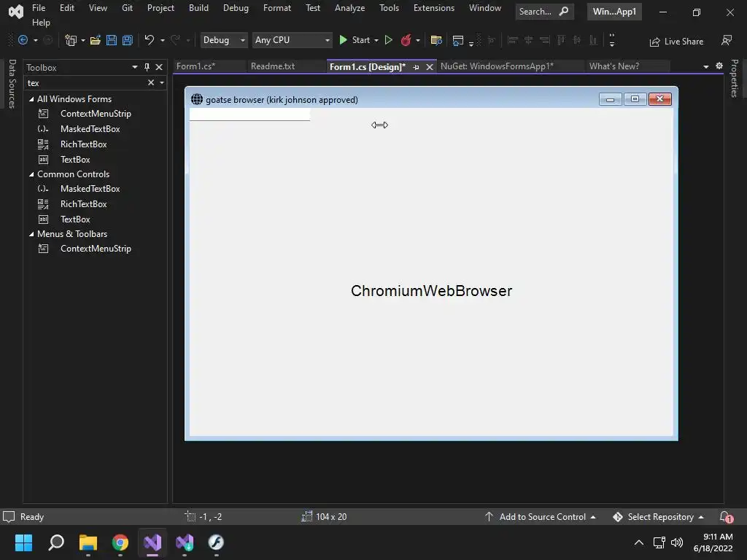747x560 pixels.
Task: Collapse the All Windows Forms group
Action: [31, 99]
